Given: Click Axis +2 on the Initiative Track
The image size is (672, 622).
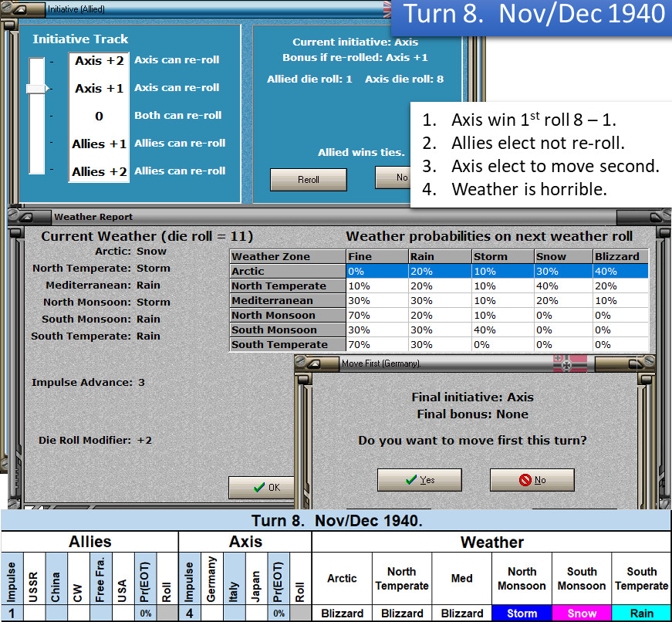Looking at the screenshot, I should 100,60.
